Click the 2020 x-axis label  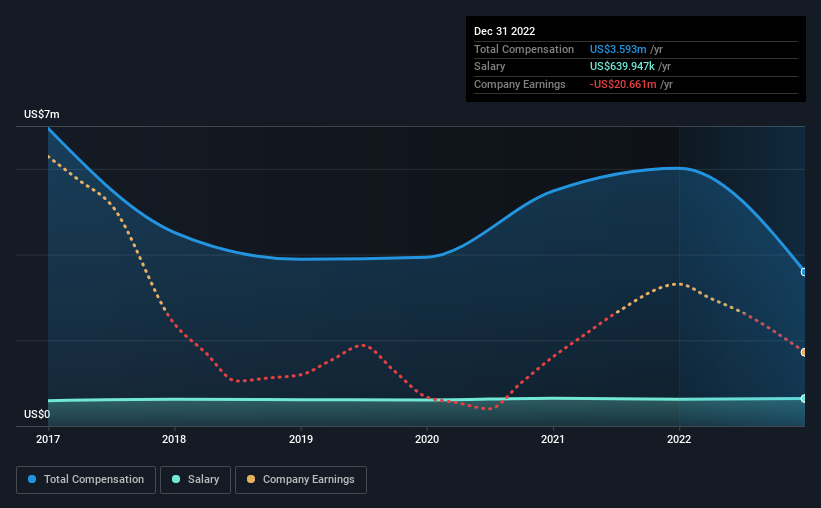[x=427, y=439]
